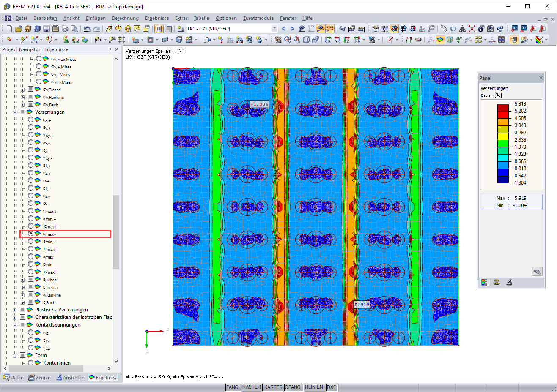Switch to the Daten navigator tab
This screenshot has width=557, height=392.
click(x=14, y=378)
